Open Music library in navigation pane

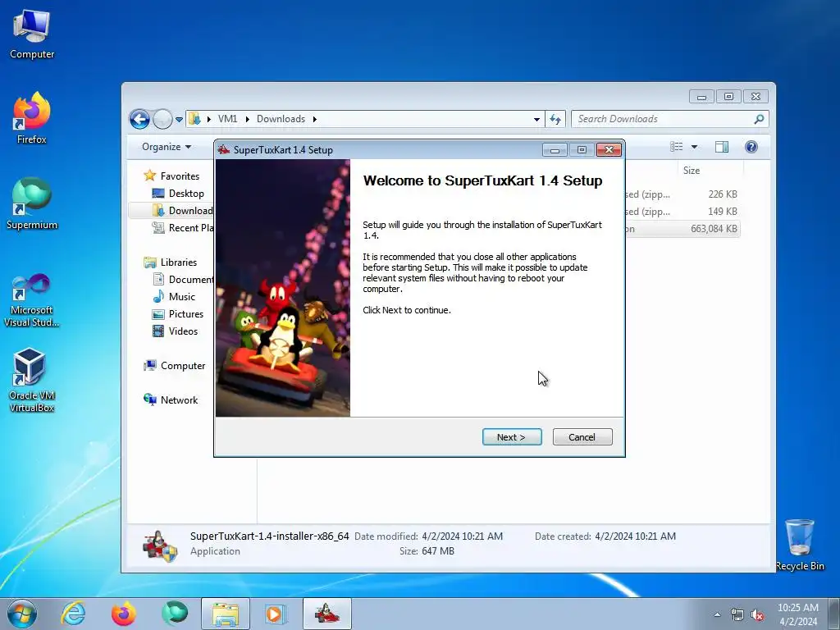[x=174, y=297]
